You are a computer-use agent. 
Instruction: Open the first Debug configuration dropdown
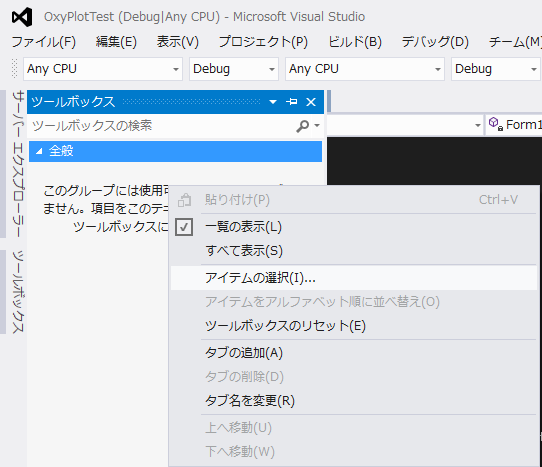pyautogui.click(x=234, y=69)
